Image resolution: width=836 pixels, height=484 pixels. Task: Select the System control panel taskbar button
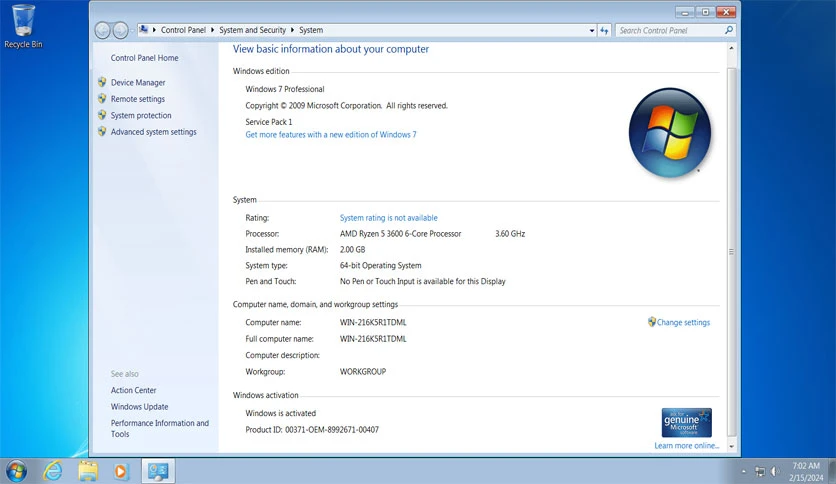pyautogui.click(x=158, y=471)
